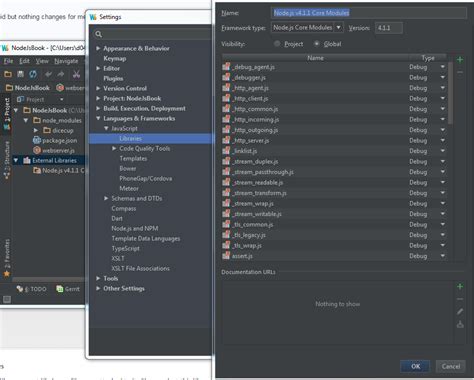This screenshot has height=380, width=474.
Task: Select Node.js and NPM settings entry
Action: (x=135, y=228)
